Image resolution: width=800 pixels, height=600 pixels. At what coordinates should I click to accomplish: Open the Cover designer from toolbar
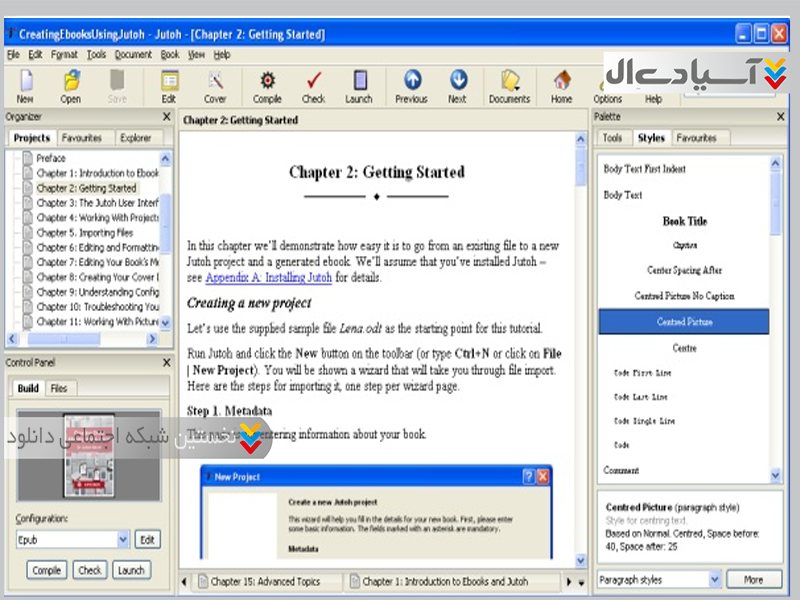[x=215, y=85]
